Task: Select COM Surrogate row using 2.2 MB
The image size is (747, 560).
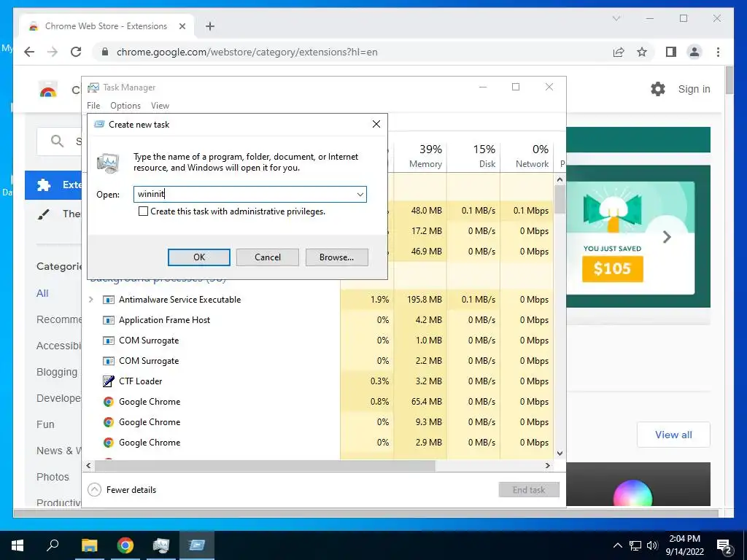Action: (x=320, y=361)
